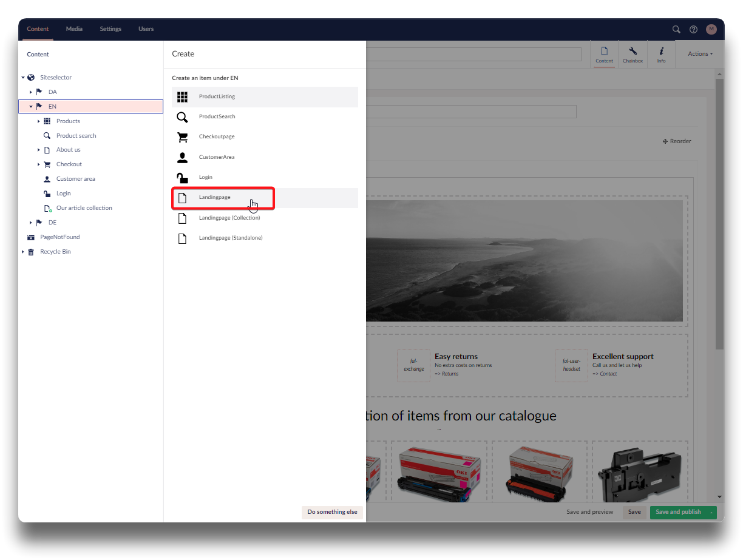
Task: Switch to the Media section
Action: [74, 29]
